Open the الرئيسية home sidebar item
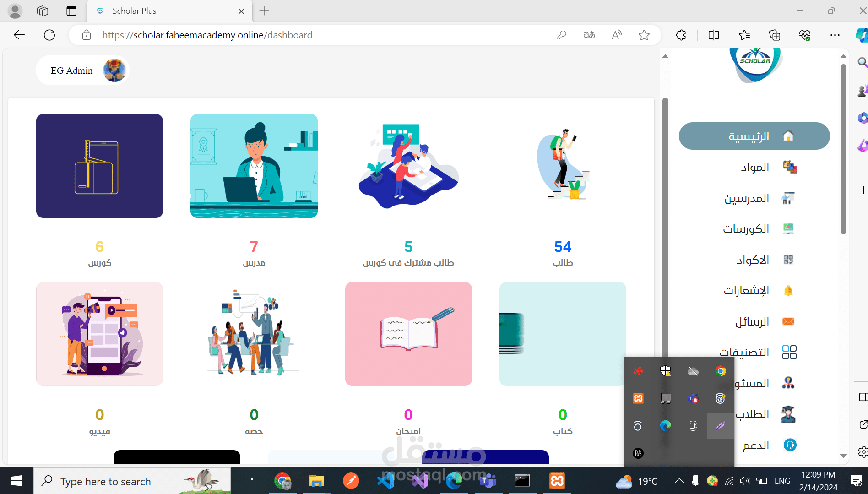Image resolution: width=868 pixels, height=494 pixels. pyautogui.click(x=754, y=136)
